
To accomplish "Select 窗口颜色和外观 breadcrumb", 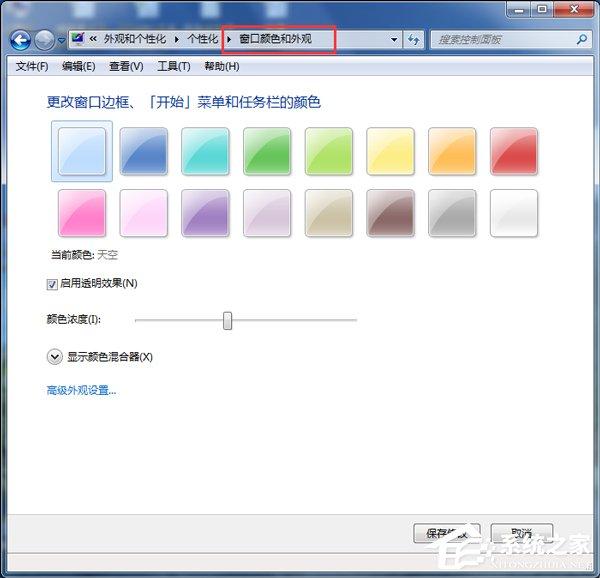I will 276,39.
